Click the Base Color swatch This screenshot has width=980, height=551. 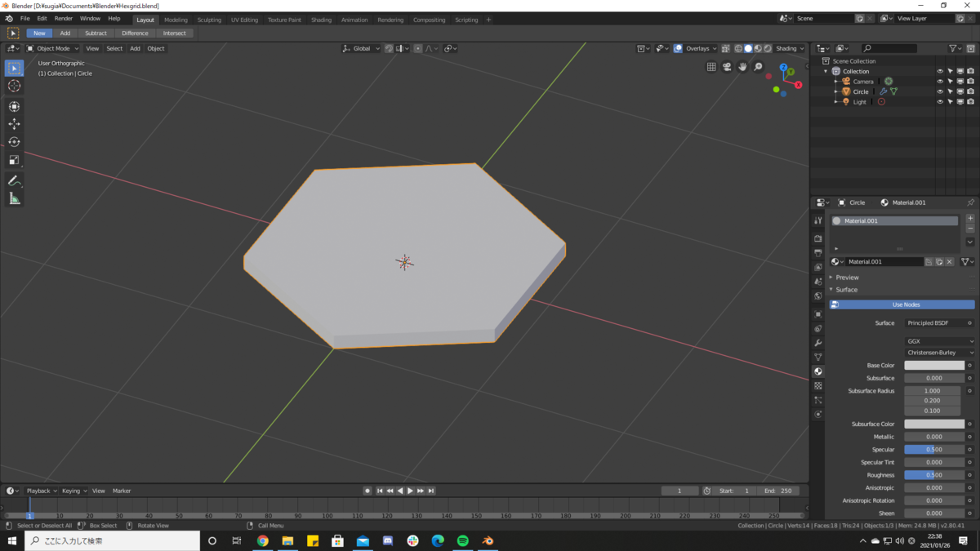click(934, 366)
